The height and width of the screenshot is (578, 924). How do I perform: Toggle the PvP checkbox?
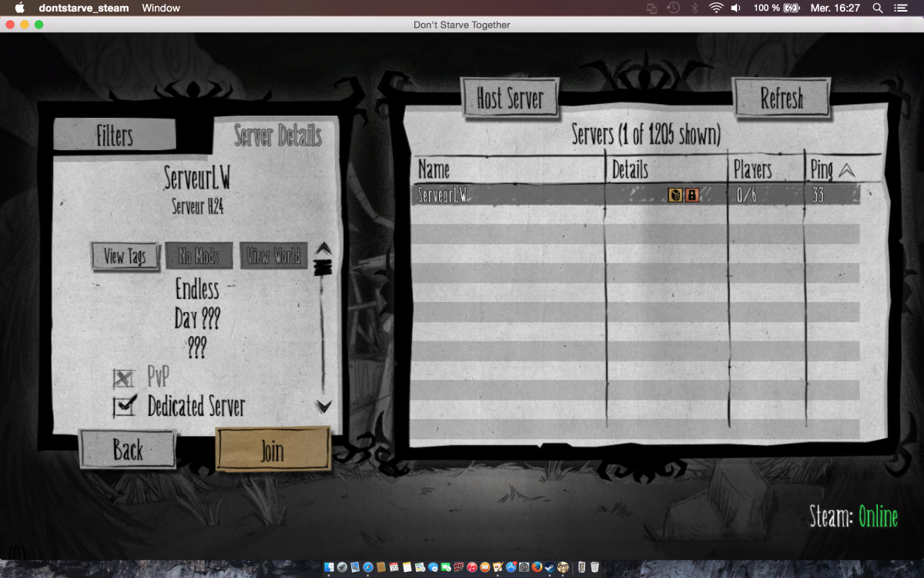pyautogui.click(x=123, y=378)
